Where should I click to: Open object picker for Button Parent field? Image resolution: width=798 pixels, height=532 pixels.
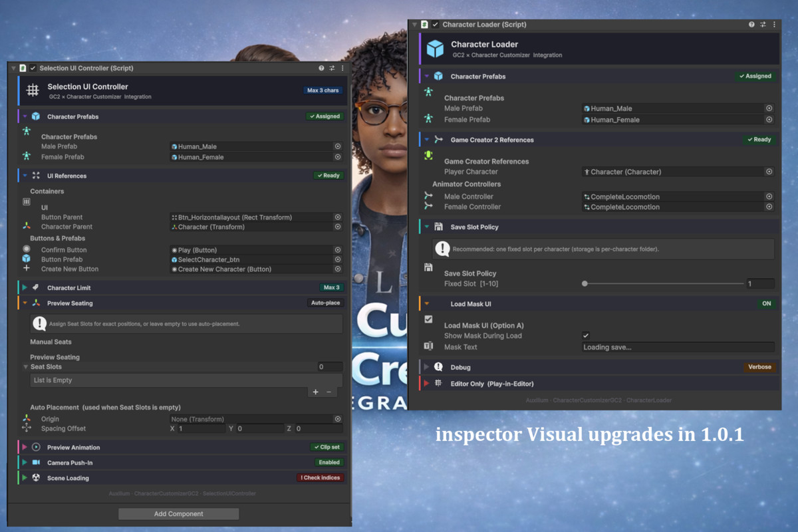click(338, 217)
